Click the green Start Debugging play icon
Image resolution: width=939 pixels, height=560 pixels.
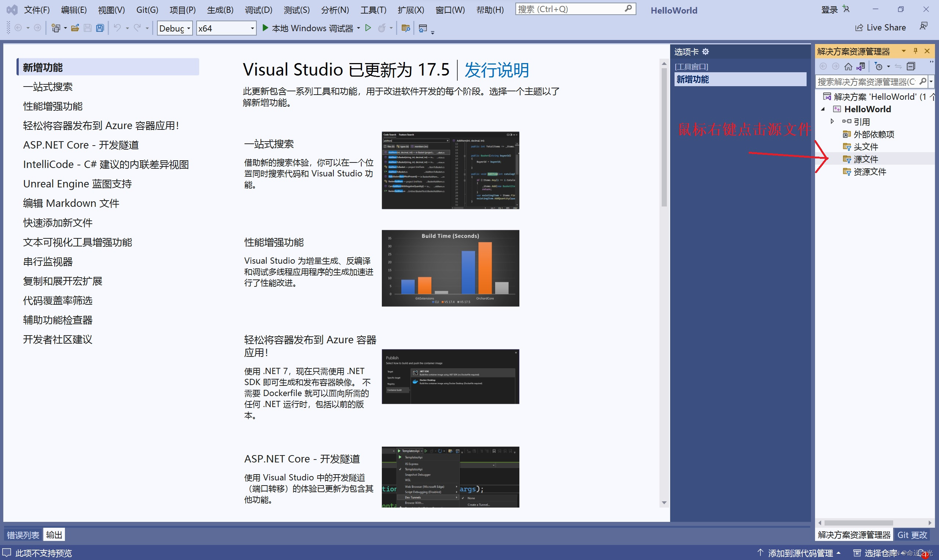(x=265, y=28)
